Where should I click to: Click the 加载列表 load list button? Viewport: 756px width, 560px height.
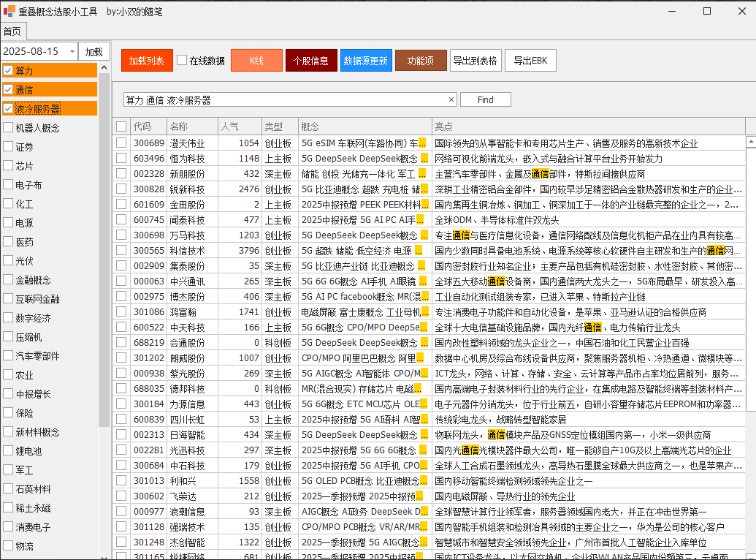(x=146, y=61)
